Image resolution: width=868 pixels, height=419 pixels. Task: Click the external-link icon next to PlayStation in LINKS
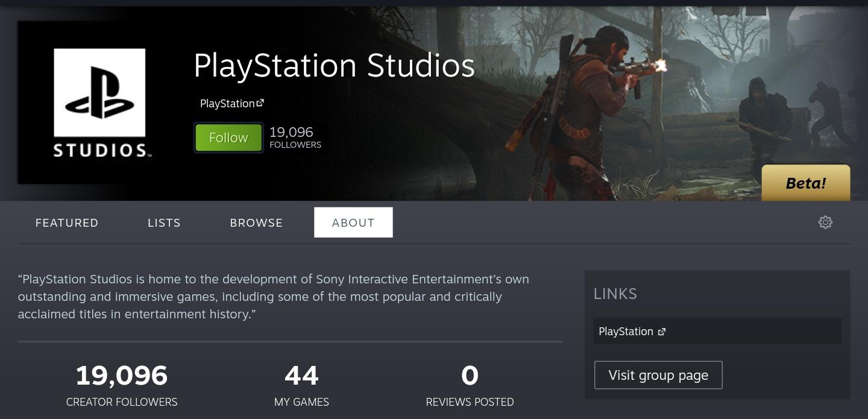point(662,331)
